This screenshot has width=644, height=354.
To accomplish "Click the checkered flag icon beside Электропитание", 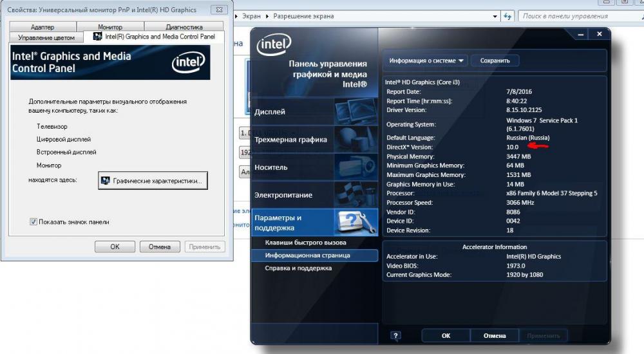I will coord(355,195).
